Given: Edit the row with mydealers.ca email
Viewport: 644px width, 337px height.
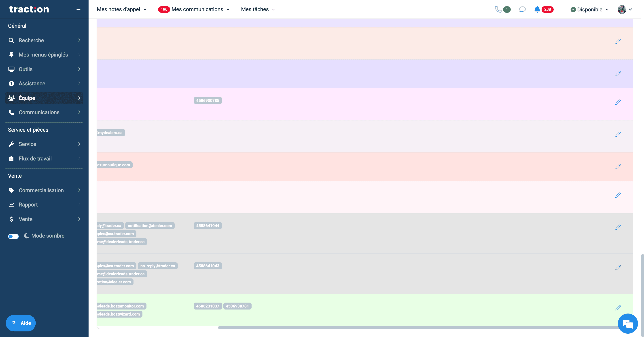Looking at the screenshot, I should click(618, 134).
